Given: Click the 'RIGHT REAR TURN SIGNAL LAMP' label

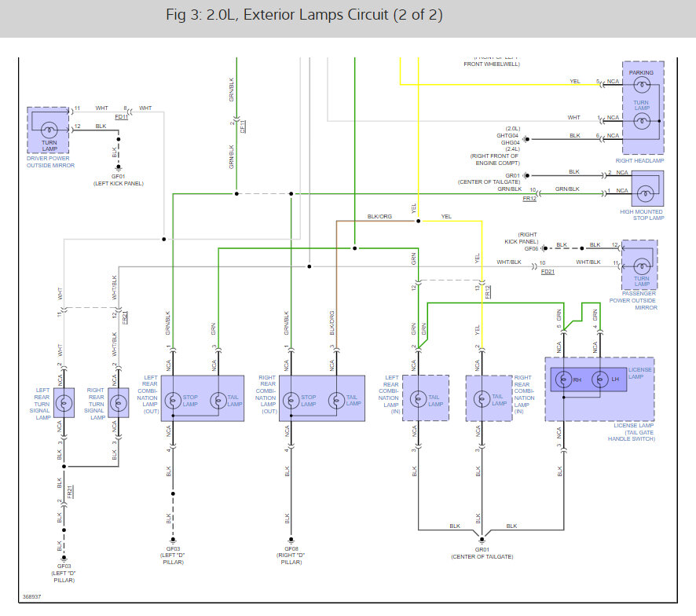Looking at the screenshot, I should pyautogui.click(x=95, y=404).
